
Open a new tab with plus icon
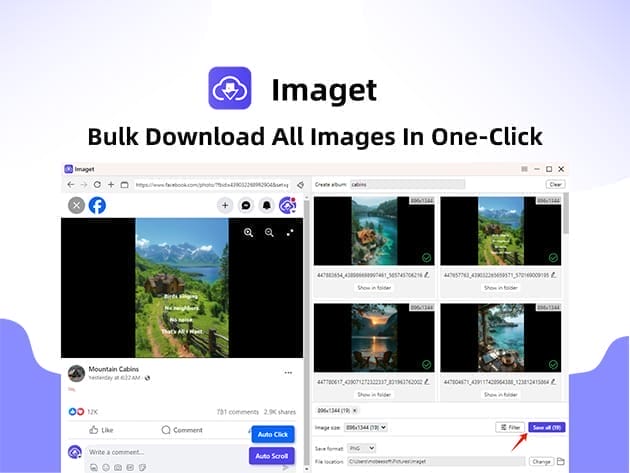point(110,185)
